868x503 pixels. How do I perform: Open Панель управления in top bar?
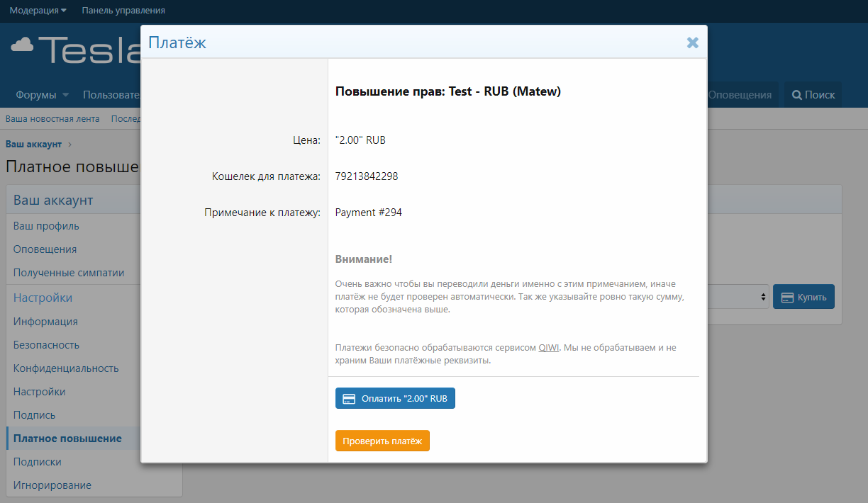coord(123,11)
